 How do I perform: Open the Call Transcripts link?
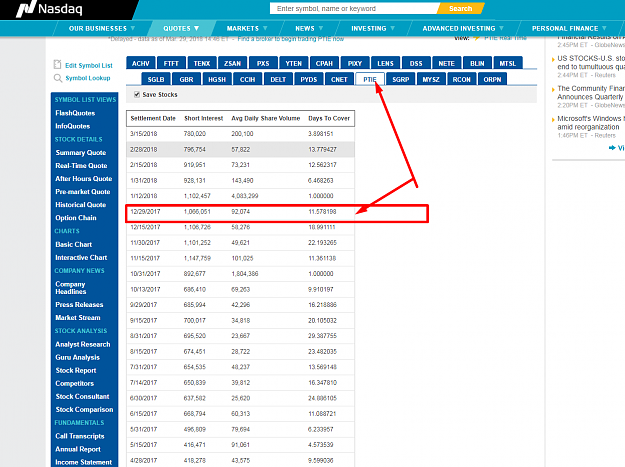[x=80, y=436]
